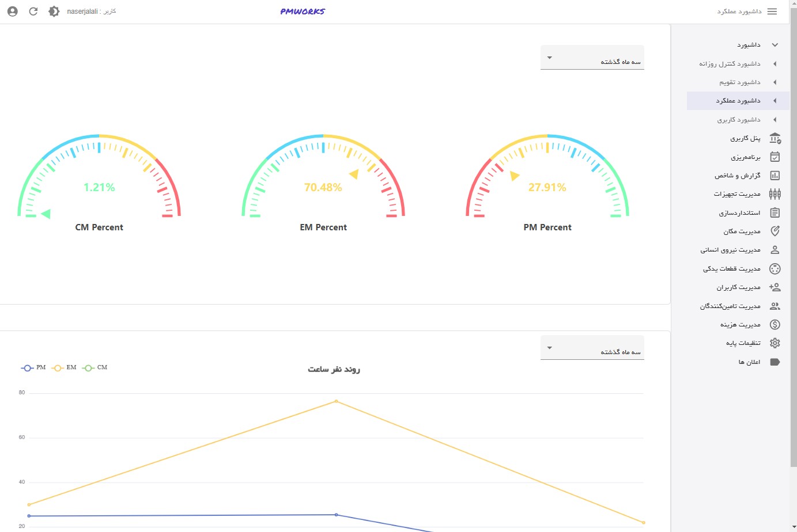This screenshot has width=797, height=532.
Task: Open the user account icon in header
Action: click(13, 12)
